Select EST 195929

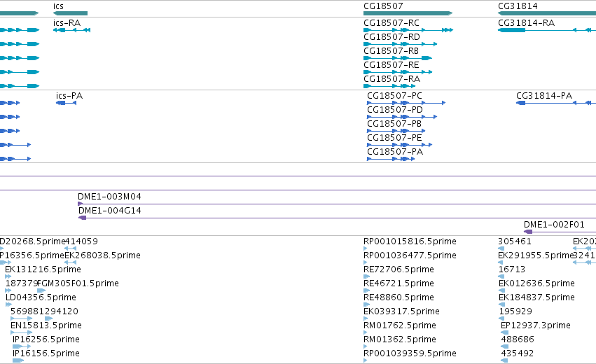(x=515, y=311)
